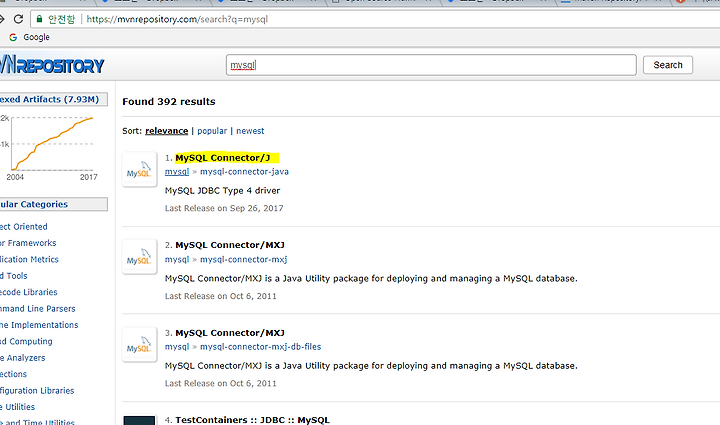Click the Indexed Artifacts (7.93M) header
Image resolution: width=720 pixels, height=425 pixels.
coord(54,99)
